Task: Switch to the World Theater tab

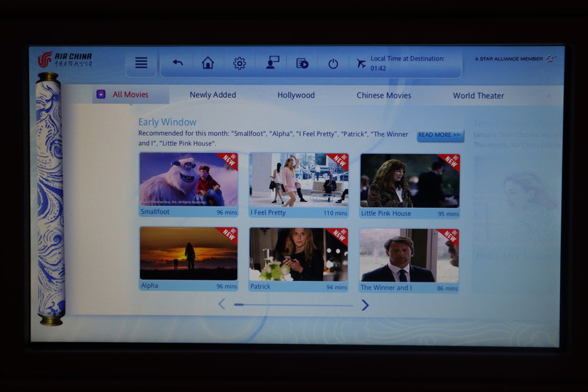Action: pos(478,95)
